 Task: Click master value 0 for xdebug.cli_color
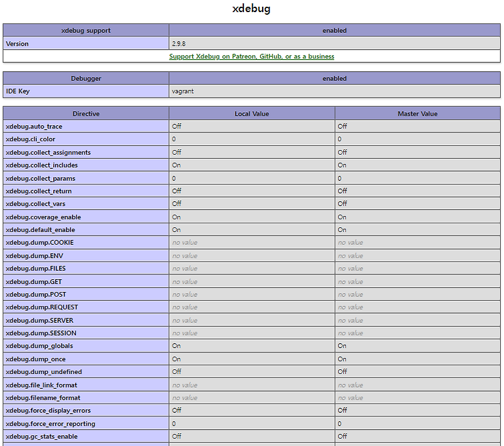click(339, 139)
